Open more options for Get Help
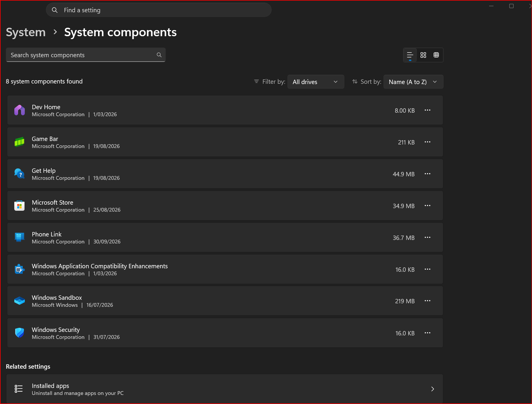 [x=428, y=174]
